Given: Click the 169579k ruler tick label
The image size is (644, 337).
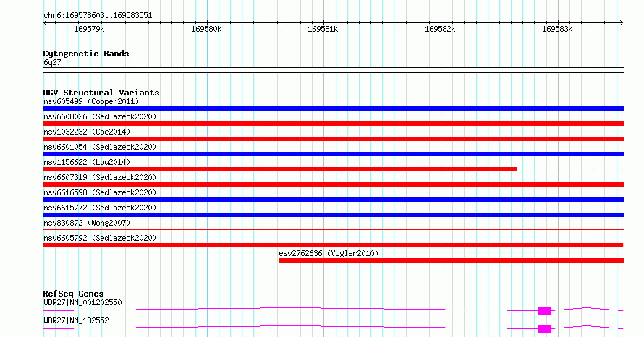Looking at the screenshot, I should click(89, 29).
